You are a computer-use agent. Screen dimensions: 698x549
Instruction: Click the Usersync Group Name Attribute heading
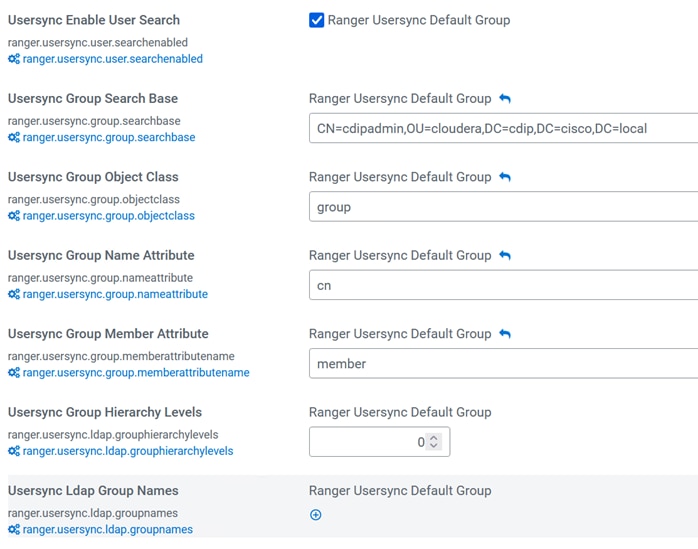point(101,255)
